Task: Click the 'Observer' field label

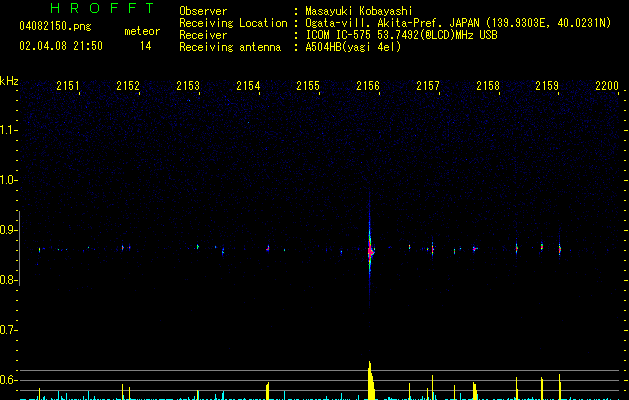Action: (x=203, y=11)
